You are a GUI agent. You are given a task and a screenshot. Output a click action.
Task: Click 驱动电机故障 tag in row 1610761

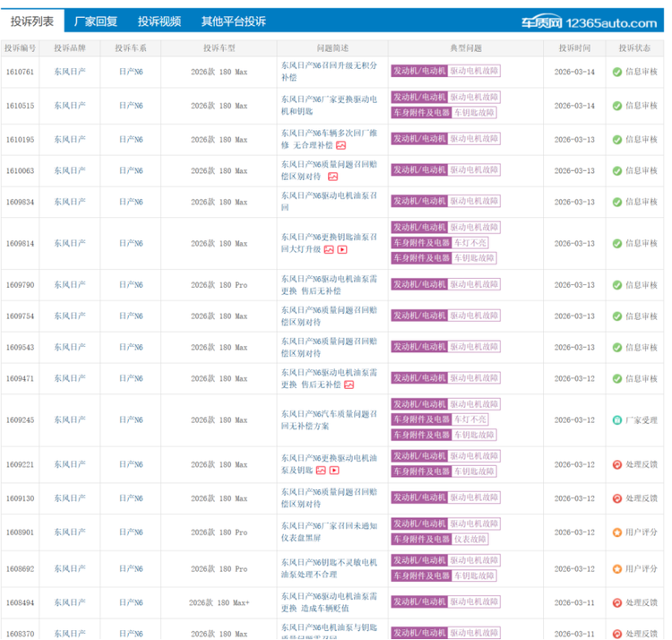point(474,71)
